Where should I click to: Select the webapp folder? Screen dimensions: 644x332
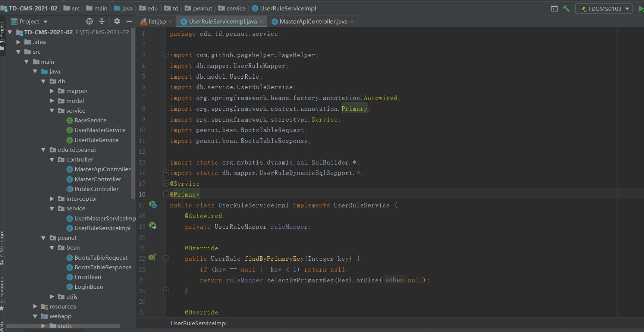(x=56, y=316)
